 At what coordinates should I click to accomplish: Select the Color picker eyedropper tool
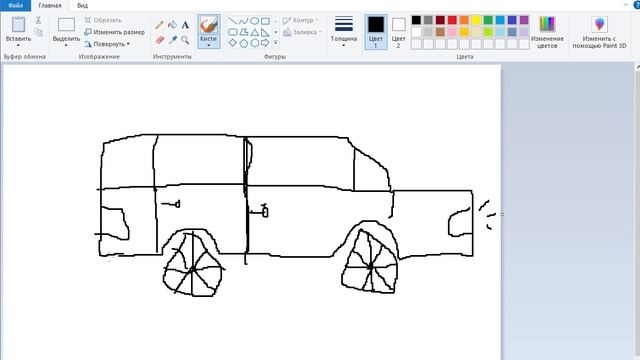(173, 40)
